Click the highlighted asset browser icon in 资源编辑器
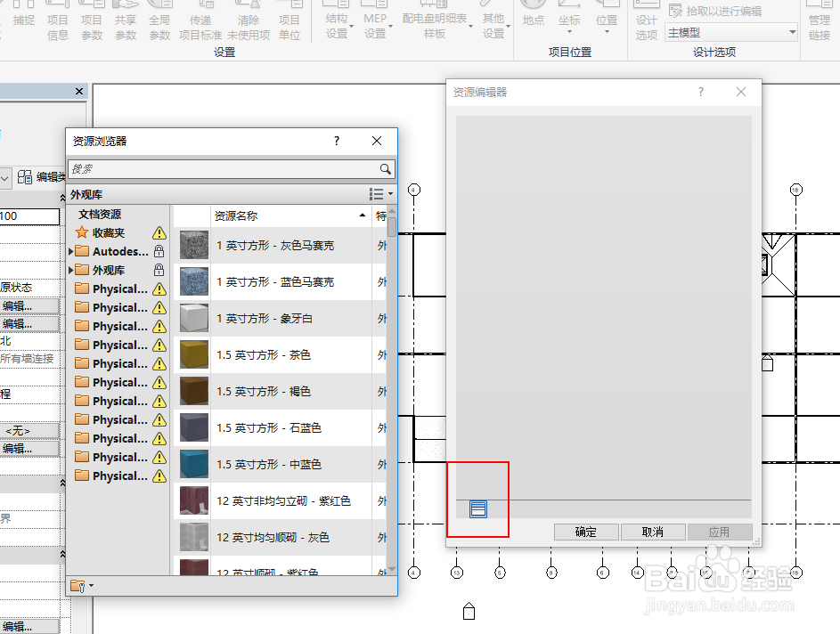The width and height of the screenshot is (840, 634). (x=477, y=508)
